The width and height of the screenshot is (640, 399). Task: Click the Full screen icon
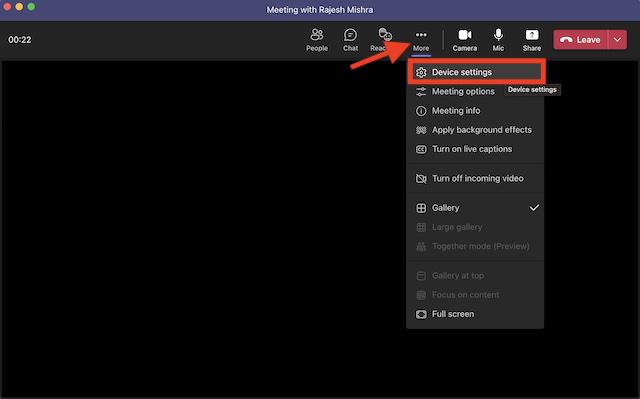[x=421, y=314]
